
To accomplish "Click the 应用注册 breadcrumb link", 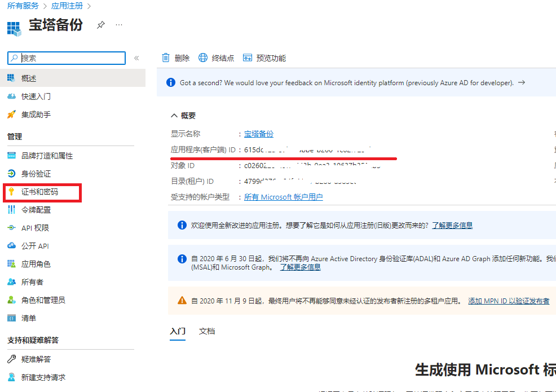I will 66,6.
